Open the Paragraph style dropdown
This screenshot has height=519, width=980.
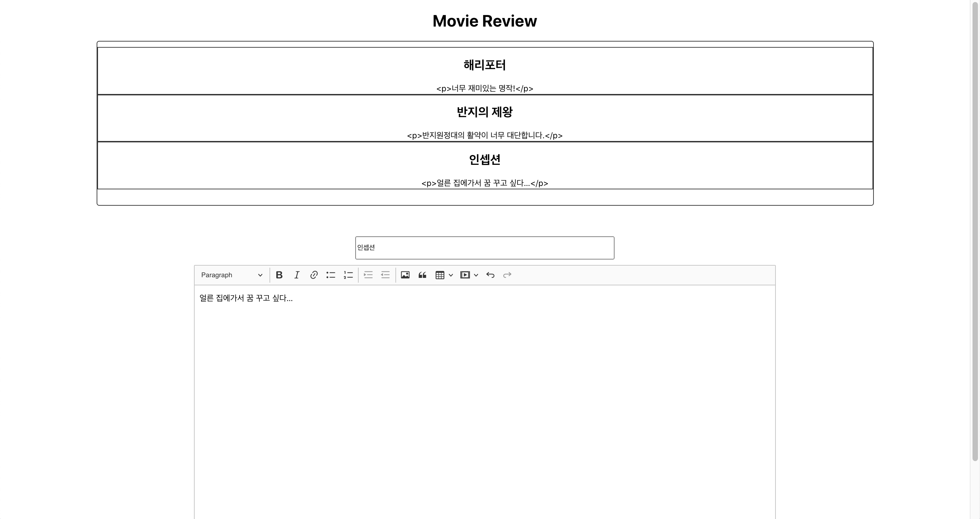pos(231,274)
